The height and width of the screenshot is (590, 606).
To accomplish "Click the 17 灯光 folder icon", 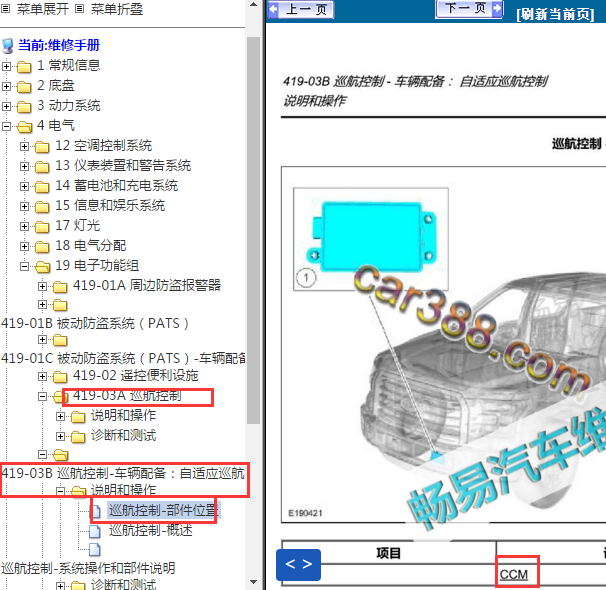I will (42, 227).
